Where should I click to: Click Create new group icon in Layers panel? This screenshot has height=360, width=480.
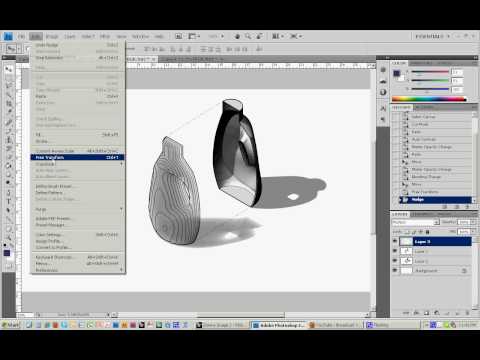point(447,313)
